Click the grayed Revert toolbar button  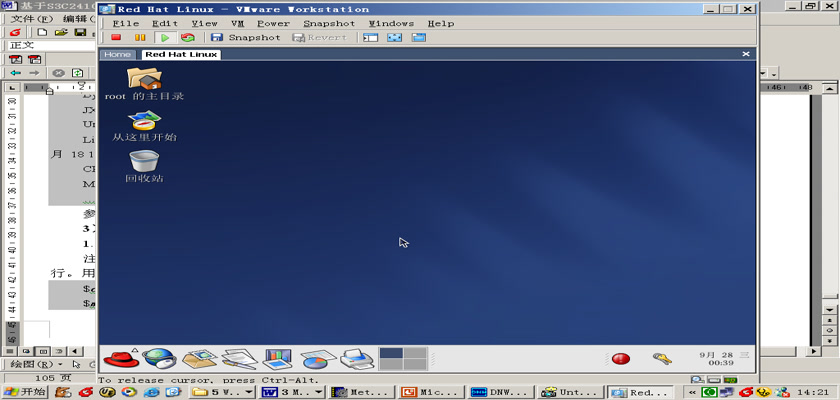click(x=320, y=37)
